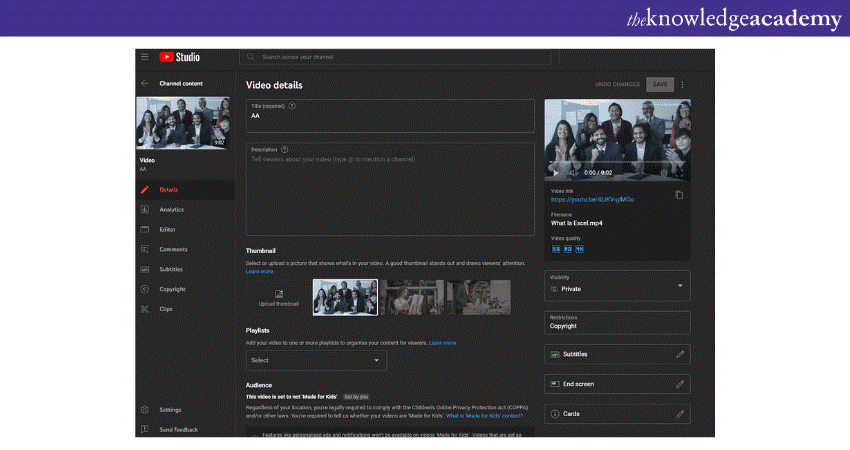This screenshot has height=450, width=850.
Task: Open Comments from the left sidebar
Action: [173, 249]
